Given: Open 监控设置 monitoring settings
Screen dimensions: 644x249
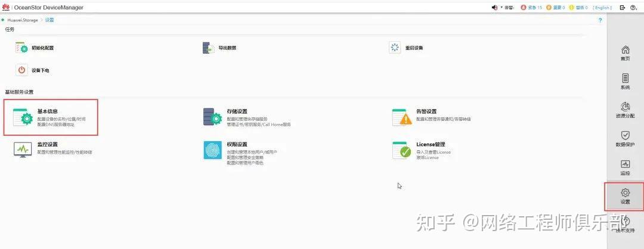Looking at the screenshot, I should (x=52, y=150).
